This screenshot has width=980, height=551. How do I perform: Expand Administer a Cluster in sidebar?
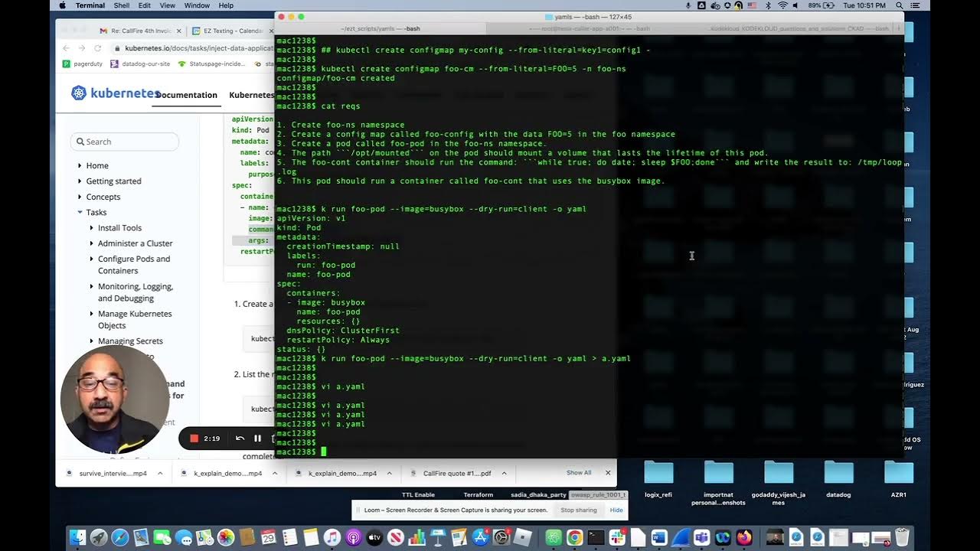[92, 243]
